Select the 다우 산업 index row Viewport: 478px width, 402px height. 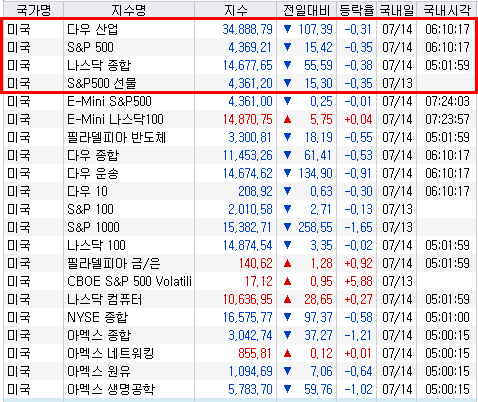(x=240, y=29)
